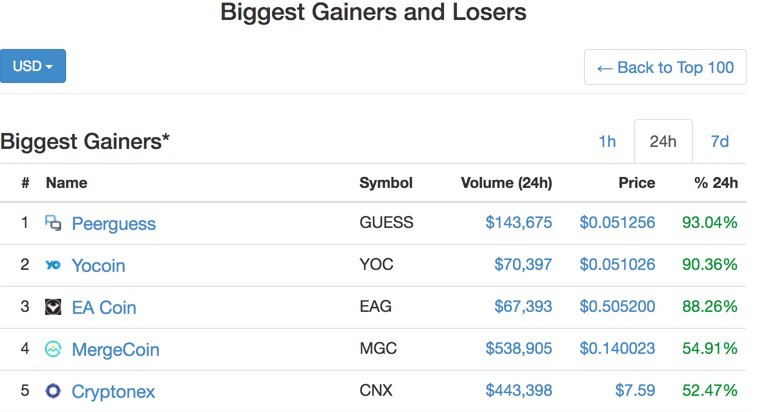Open the MergeCoin name link

pos(115,350)
